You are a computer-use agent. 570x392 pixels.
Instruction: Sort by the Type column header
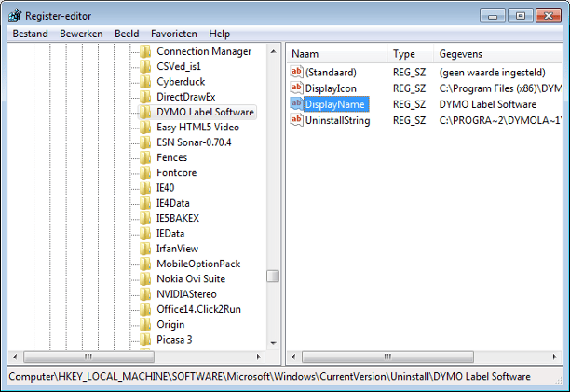[410, 54]
